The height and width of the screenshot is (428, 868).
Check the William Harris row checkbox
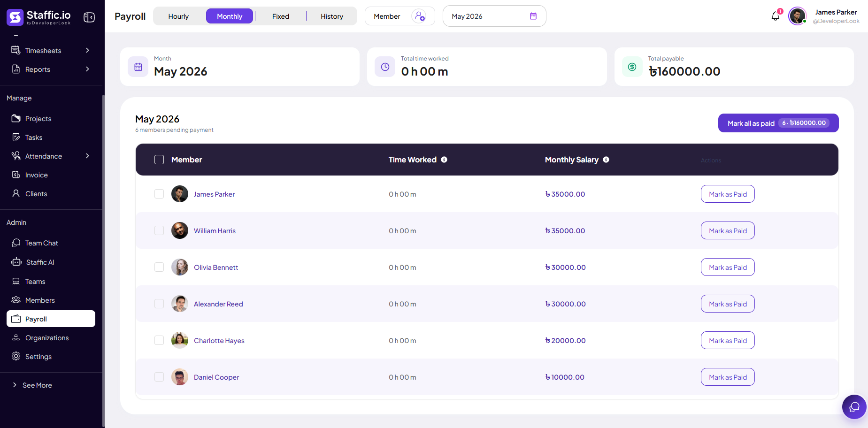click(159, 230)
